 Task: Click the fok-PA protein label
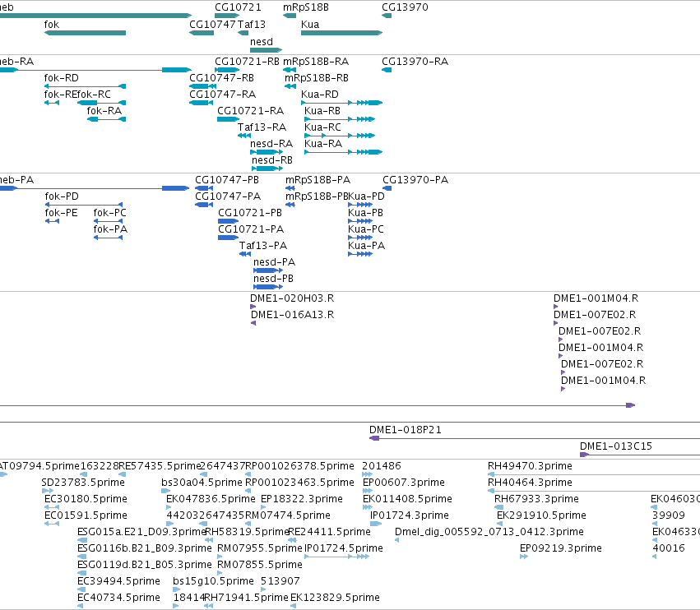pyautogui.click(x=110, y=229)
